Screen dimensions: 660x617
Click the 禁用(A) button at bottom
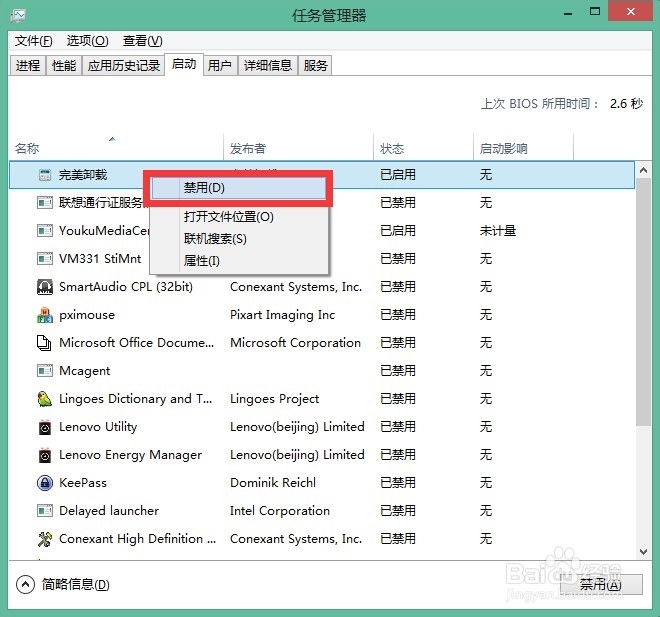(601, 585)
